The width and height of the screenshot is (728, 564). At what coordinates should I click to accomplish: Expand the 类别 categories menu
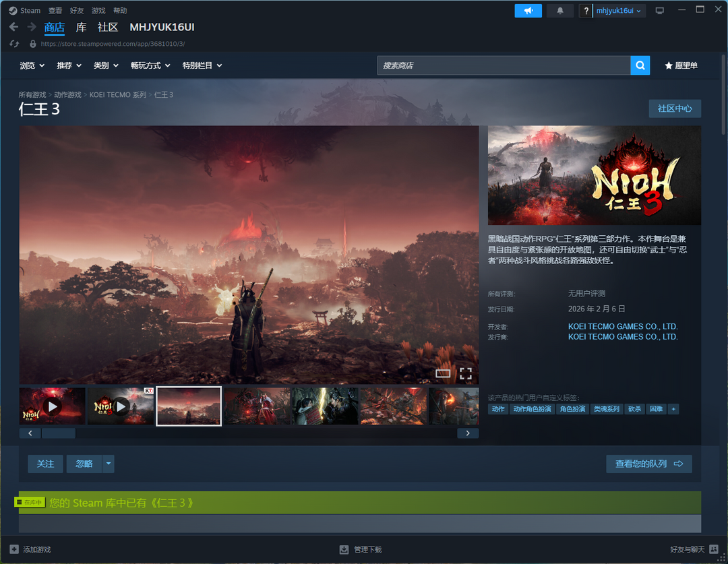pos(106,65)
